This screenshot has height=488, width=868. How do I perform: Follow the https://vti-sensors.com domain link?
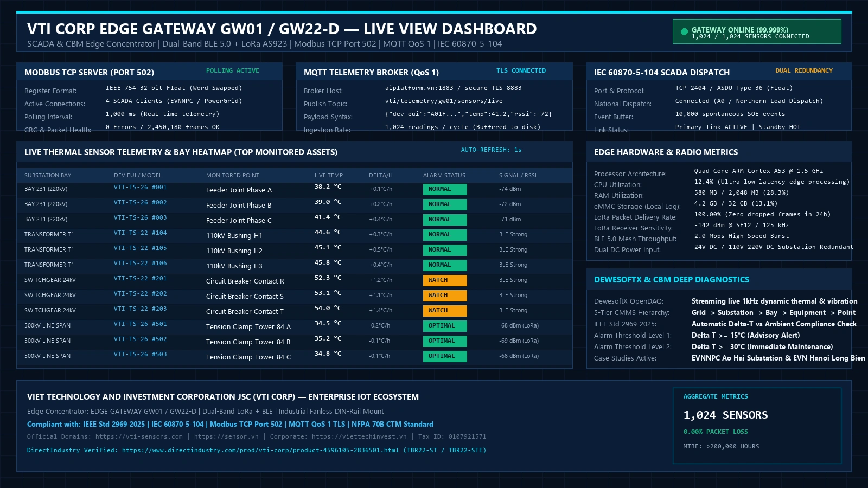139,436
